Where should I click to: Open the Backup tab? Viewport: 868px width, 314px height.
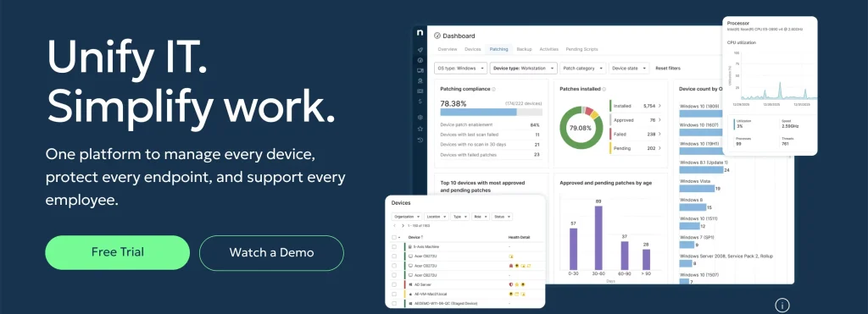pos(524,49)
